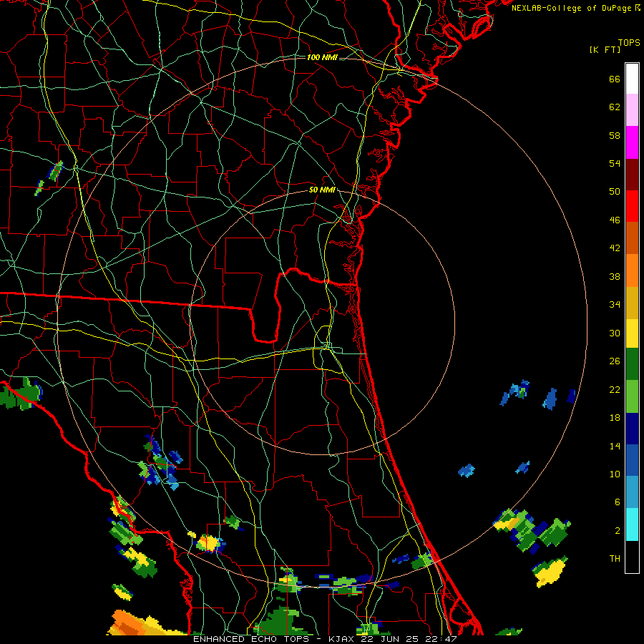The image size is (644, 644).
Task: Click the light pink legend color band
Action: [x=632, y=109]
